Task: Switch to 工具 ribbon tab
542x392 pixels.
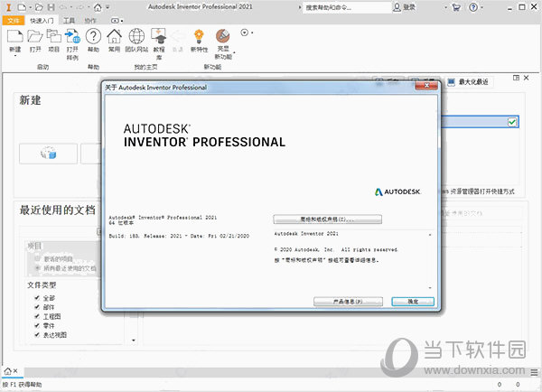Action: coord(69,21)
